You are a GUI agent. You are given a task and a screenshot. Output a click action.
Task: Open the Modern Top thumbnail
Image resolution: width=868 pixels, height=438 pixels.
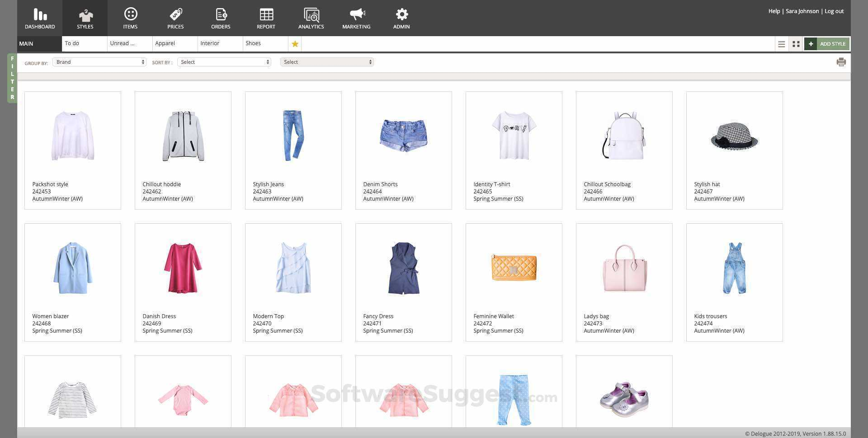(x=293, y=268)
